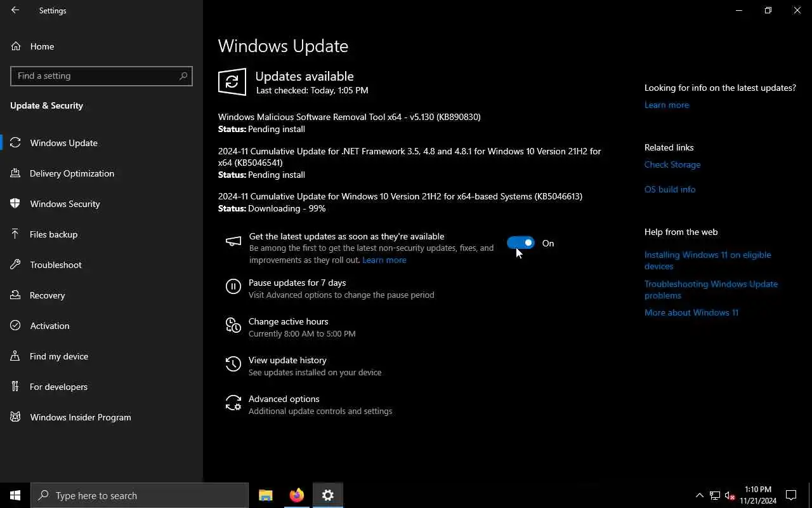Open Troubleshooting Windows Update problems link
The height and width of the screenshot is (508, 812).
[x=711, y=290]
